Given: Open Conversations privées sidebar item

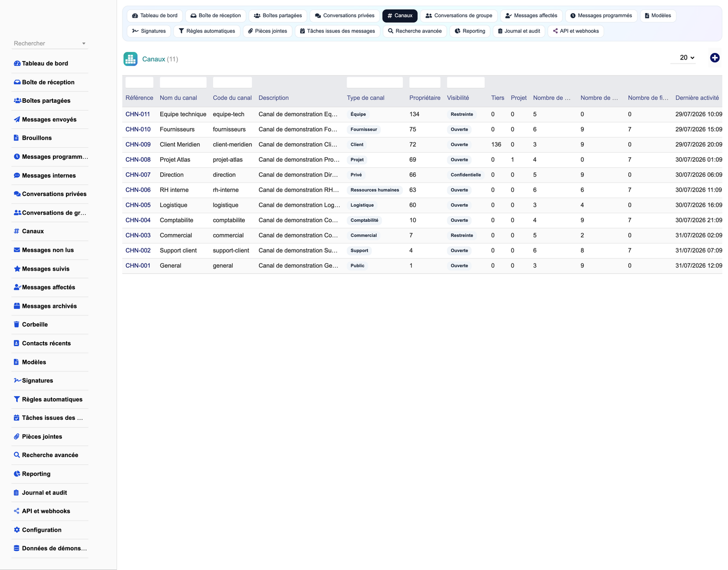Looking at the screenshot, I should coord(50,194).
